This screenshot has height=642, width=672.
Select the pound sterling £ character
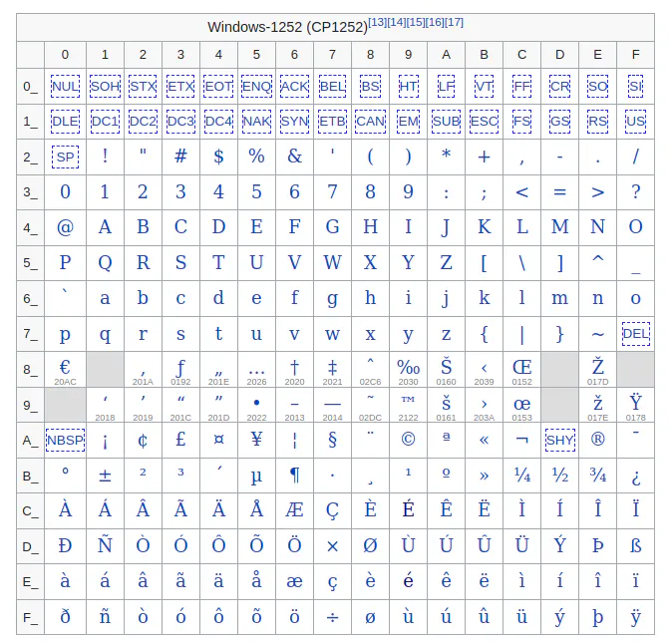pyautogui.click(x=180, y=439)
